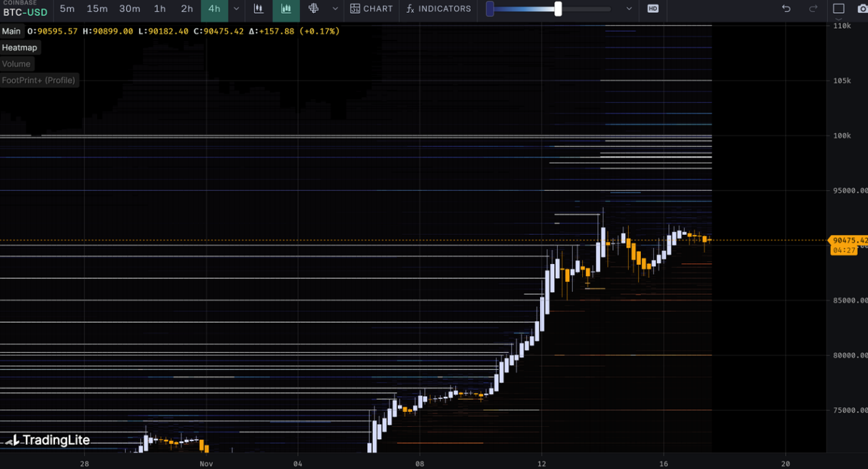The width and height of the screenshot is (868, 469).
Task: Select the active 4h timeframe
Action: click(214, 9)
